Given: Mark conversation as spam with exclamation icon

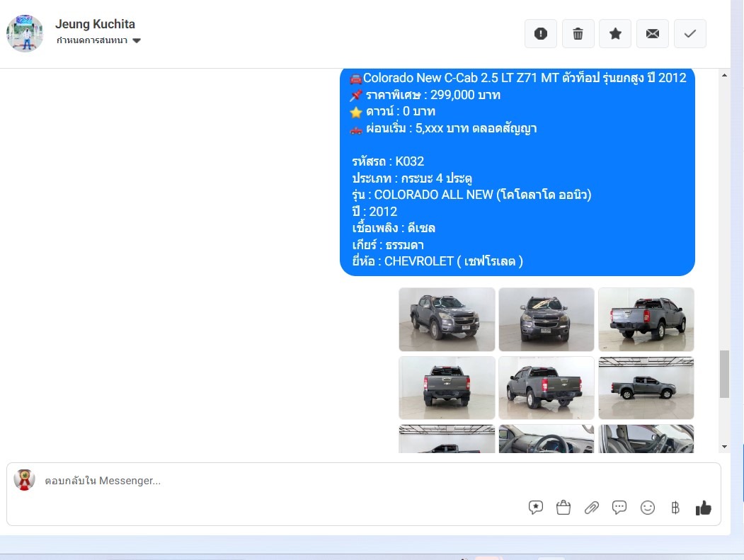Looking at the screenshot, I should click(540, 34).
